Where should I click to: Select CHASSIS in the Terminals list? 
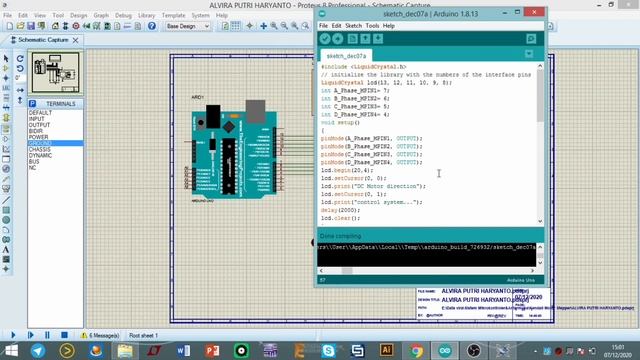pyautogui.click(x=56, y=149)
